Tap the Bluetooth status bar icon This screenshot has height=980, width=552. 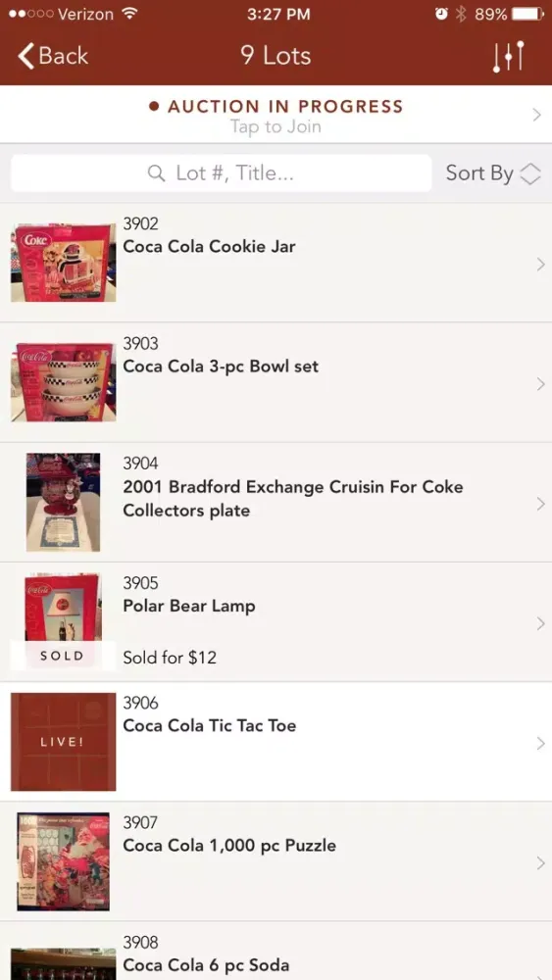pos(462,14)
